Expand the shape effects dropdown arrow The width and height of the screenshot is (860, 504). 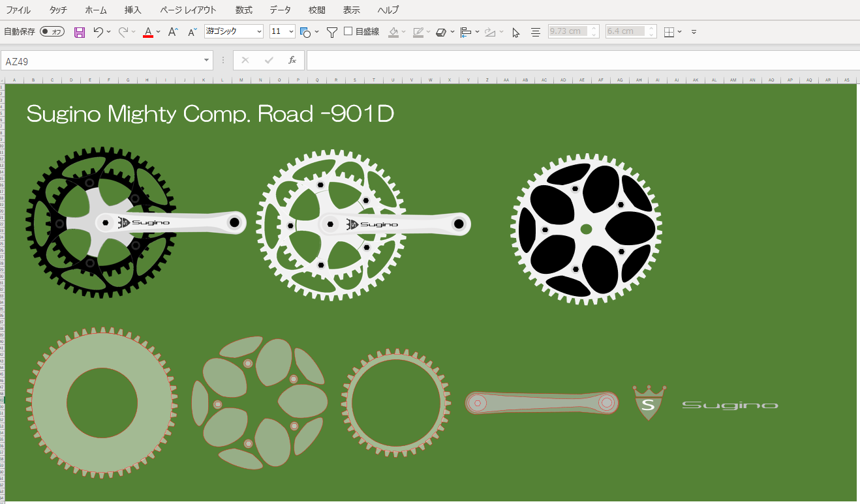point(452,31)
